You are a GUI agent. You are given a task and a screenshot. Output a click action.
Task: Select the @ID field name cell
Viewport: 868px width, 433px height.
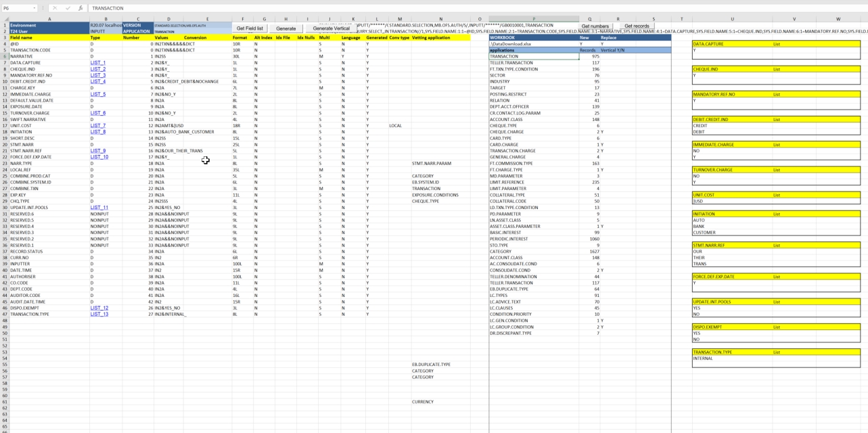coord(49,44)
